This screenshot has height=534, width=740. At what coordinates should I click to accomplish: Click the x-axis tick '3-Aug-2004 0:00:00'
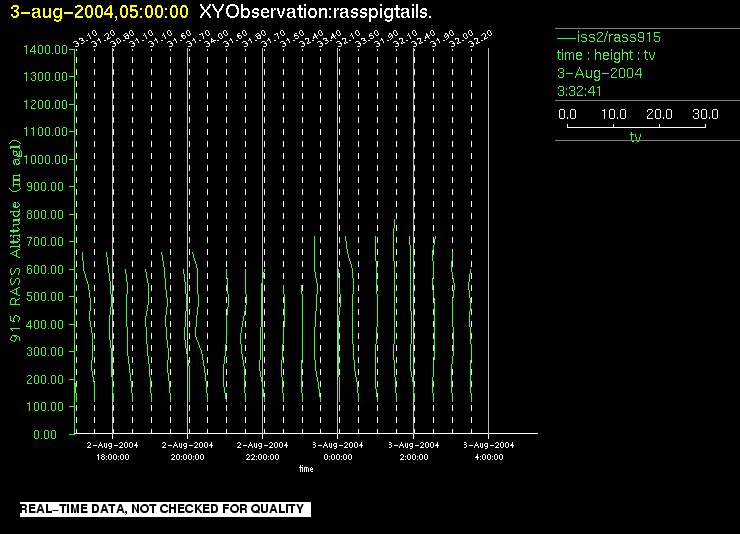tap(338, 451)
